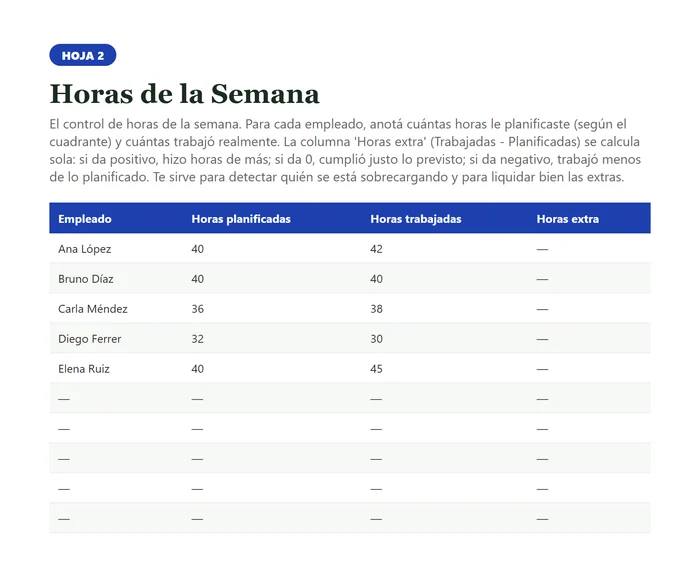The image size is (700, 577).
Task: Select Diego Ferrer worked hours 30
Action: (x=376, y=339)
